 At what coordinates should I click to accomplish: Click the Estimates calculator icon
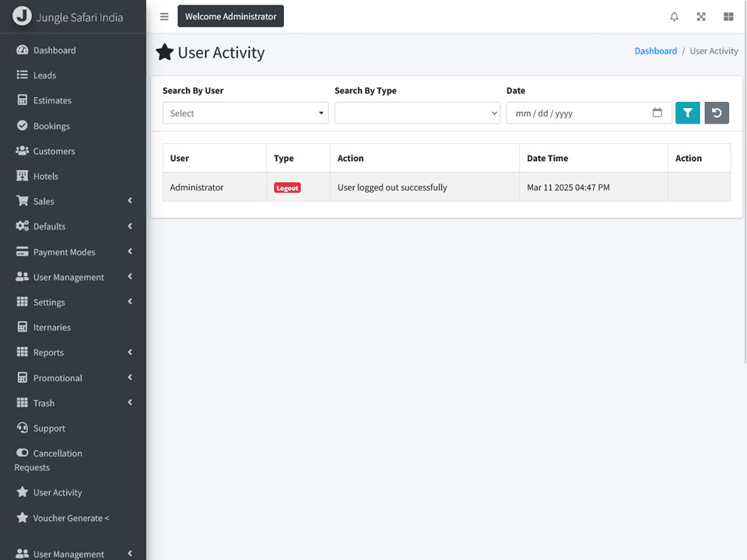point(22,100)
